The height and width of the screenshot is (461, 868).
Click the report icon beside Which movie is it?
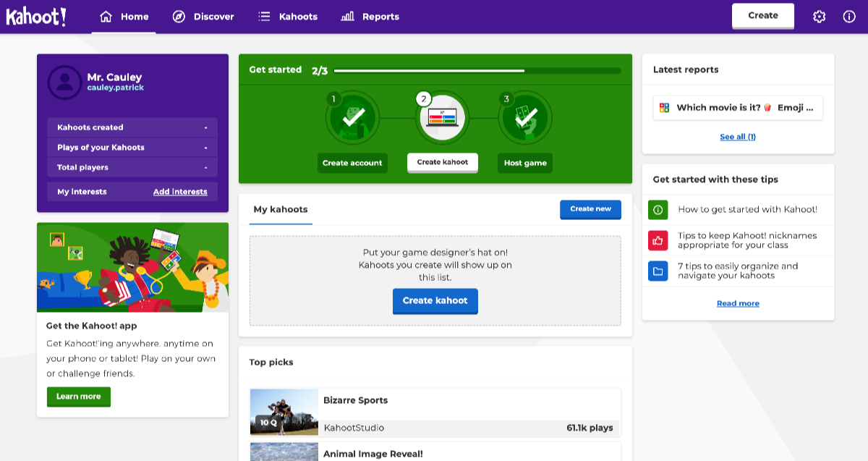[664, 108]
